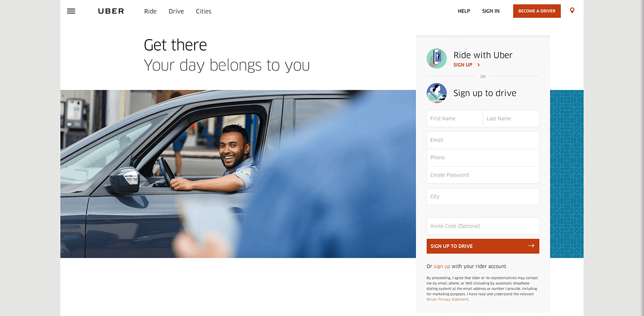Click the BECOME A DRIVER button
Image resolution: width=644 pixels, height=316 pixels.
[537, 11]
